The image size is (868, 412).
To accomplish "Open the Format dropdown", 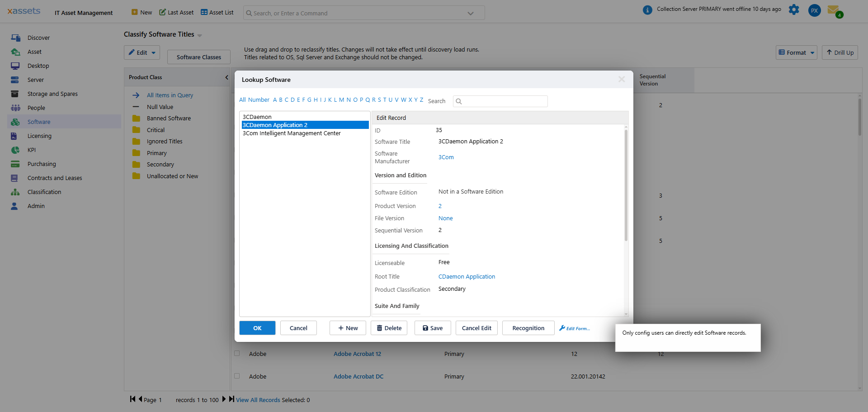I will point(796,52).
